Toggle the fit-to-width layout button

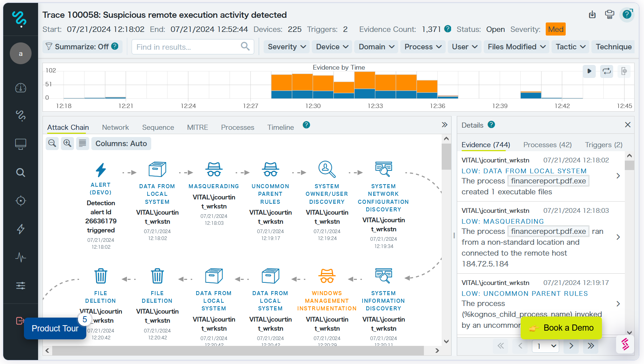(x=83, y=144)
